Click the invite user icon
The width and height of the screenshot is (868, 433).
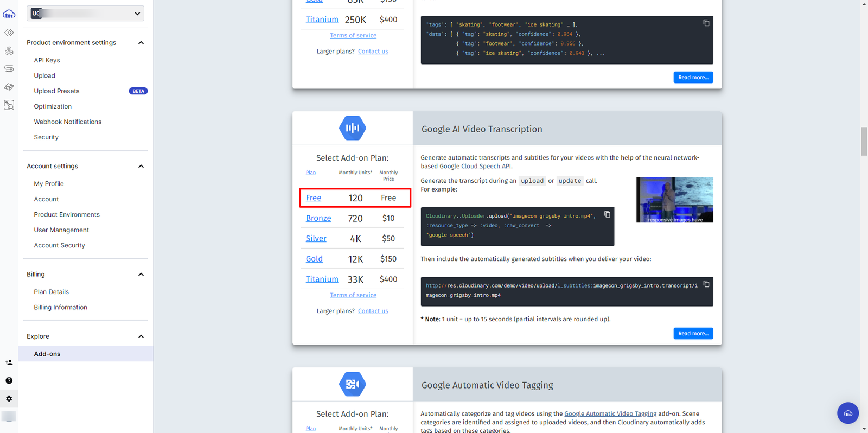pyautogui.click(x=9, y=362)
